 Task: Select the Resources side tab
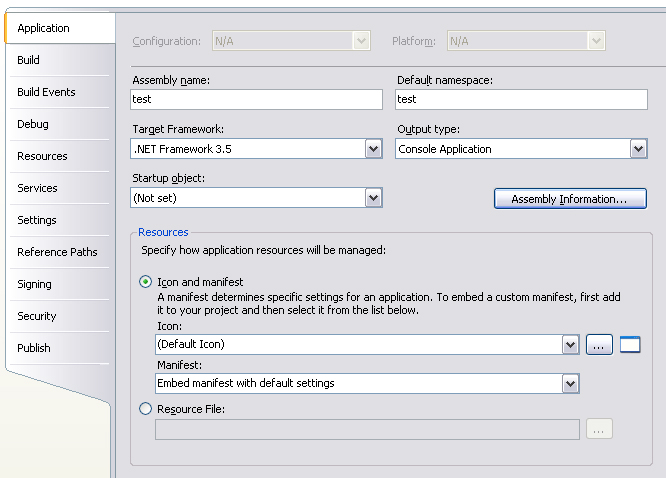pyautogui.click(x=42, y=156)
